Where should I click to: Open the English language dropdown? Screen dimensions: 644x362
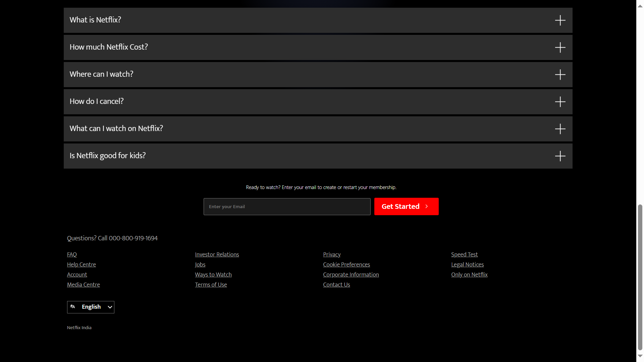(x=91, y=307)
